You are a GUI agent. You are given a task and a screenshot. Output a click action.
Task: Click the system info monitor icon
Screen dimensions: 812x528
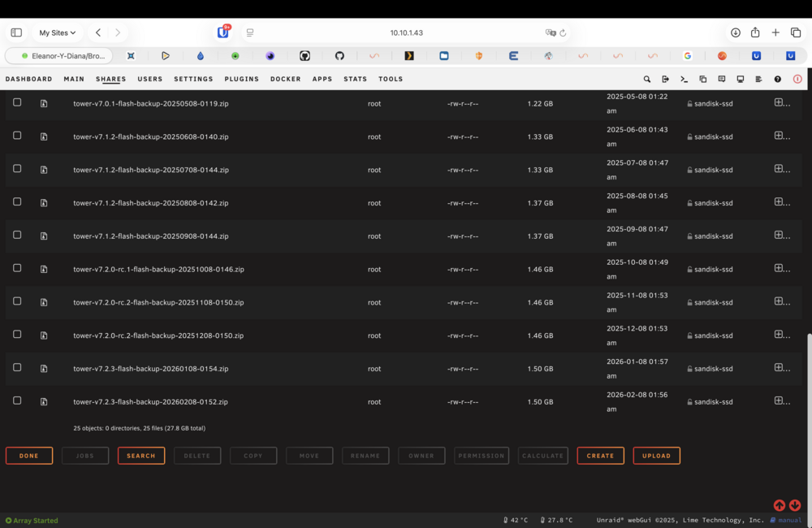click(740, 80)
